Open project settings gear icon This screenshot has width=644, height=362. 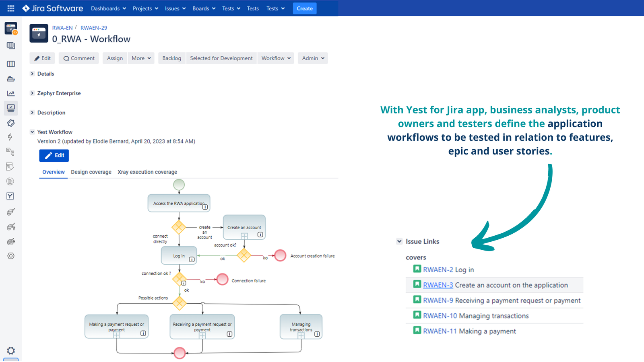[11, 351]
